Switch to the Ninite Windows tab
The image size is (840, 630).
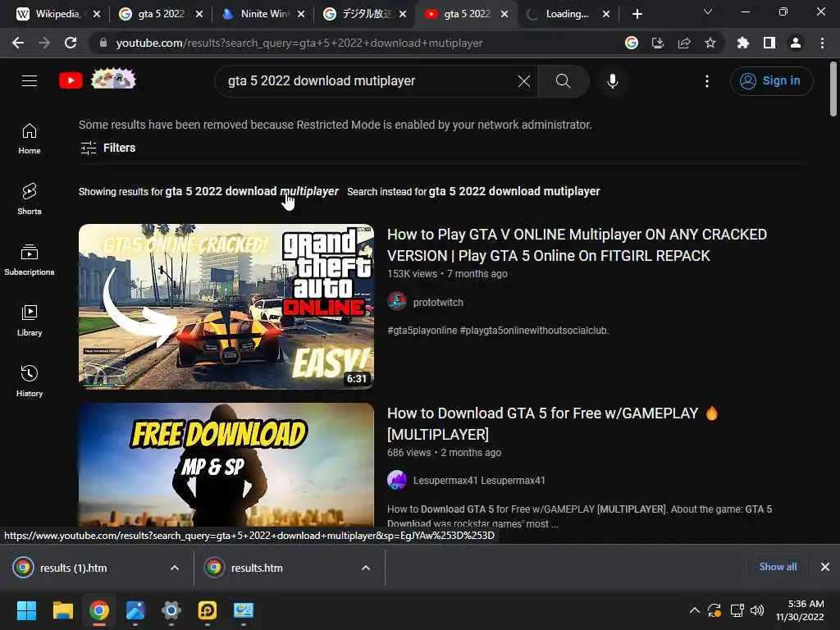click(x=255, y=14)
